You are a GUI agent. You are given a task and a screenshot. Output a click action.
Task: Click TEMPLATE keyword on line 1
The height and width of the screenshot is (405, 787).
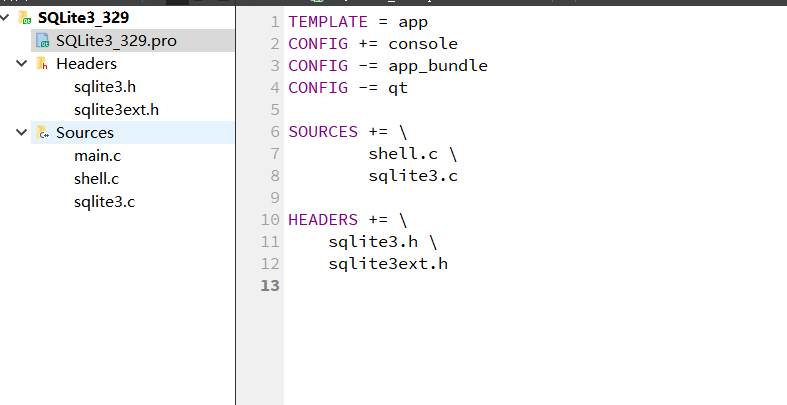coord(328,22)
